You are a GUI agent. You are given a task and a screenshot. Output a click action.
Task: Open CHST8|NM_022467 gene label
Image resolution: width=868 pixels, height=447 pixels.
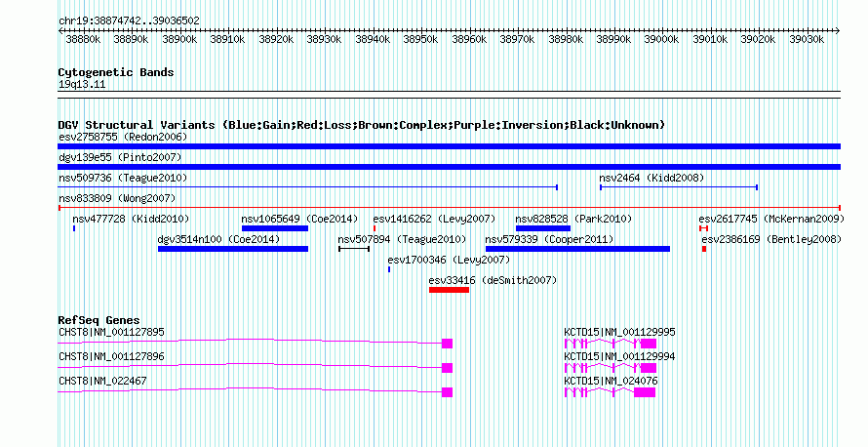(x=102, y=381)
